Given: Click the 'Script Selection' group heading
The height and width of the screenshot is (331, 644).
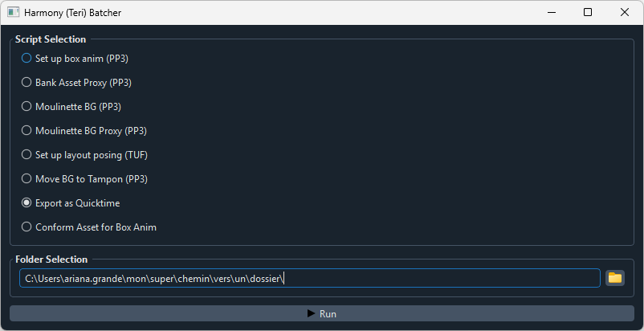Looking at the screenshot, I should coord(51,39).
